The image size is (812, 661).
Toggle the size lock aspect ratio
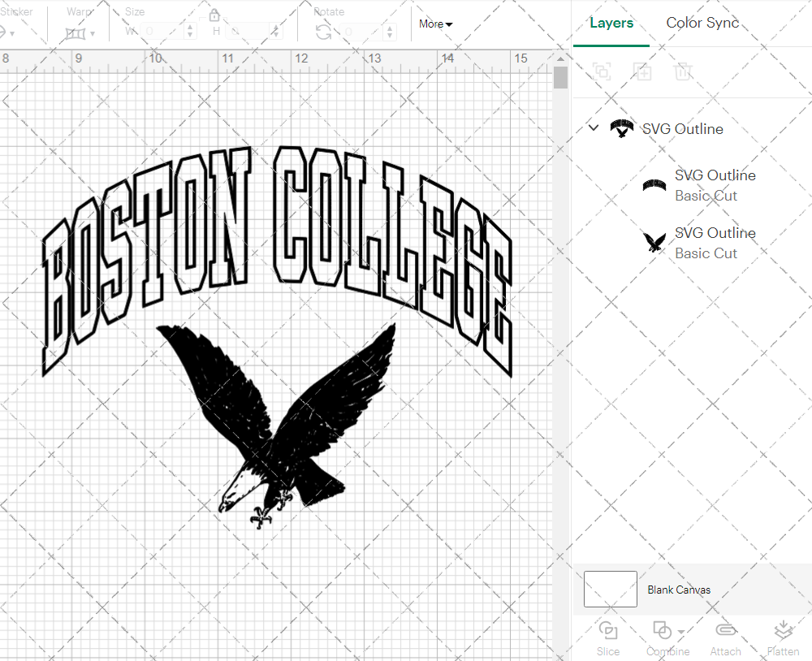(x=214, y=15)
